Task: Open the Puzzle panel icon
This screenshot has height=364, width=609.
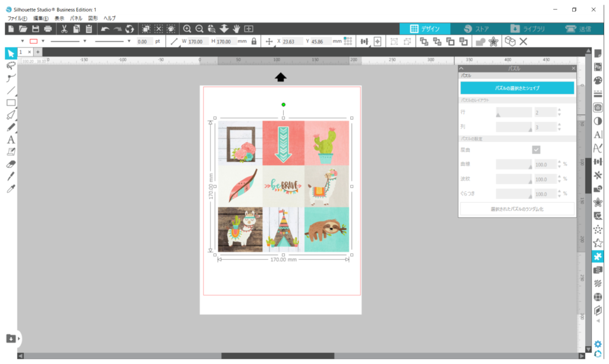Action: (x=598, y=256)
